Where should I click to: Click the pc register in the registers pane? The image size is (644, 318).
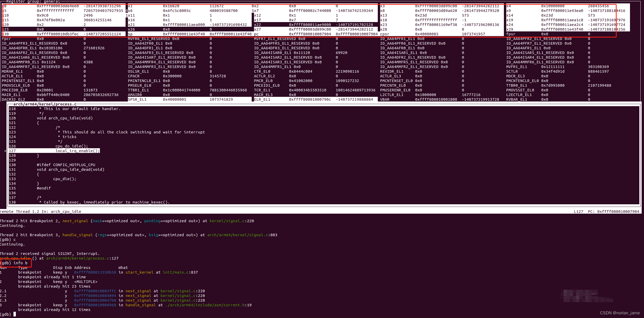pyautogui.click(x=256, y=34)
